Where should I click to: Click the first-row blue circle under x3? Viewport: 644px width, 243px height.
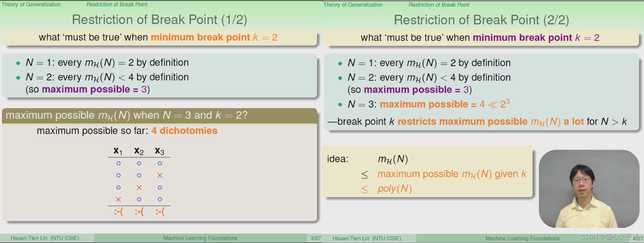160,163
